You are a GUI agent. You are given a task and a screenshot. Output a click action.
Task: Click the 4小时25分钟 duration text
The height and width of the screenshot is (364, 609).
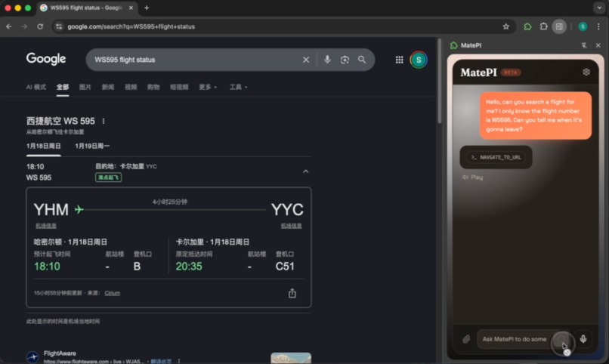click(170, 202)
